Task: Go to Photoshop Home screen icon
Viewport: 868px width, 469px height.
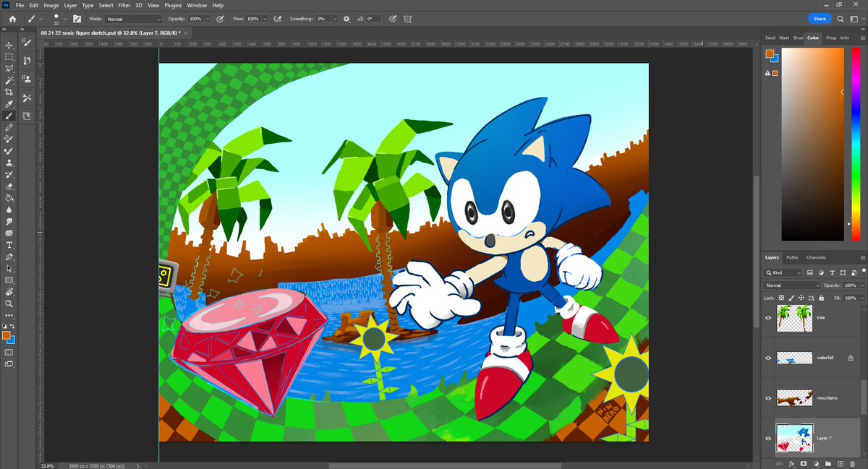Action: pos(12,18)
